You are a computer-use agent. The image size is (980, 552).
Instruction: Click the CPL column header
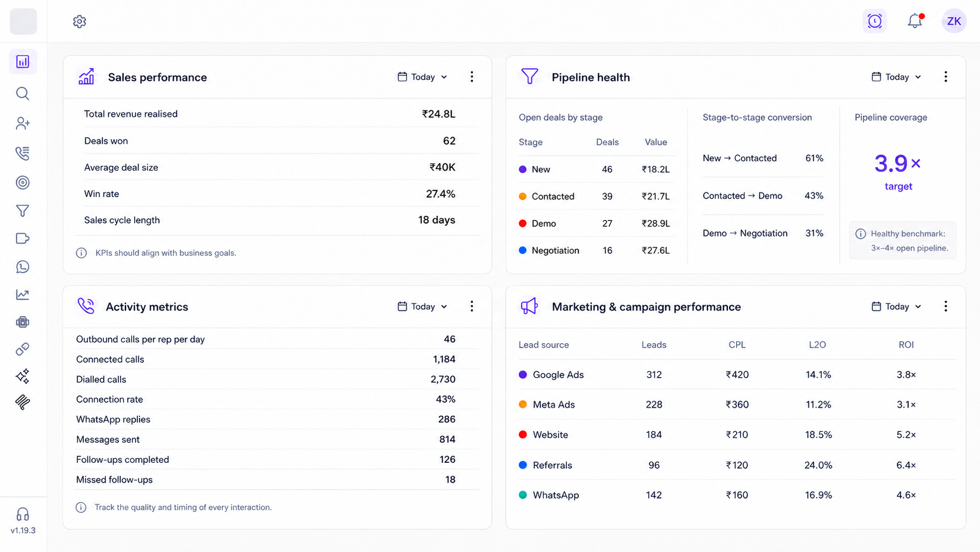pos(737,345)
